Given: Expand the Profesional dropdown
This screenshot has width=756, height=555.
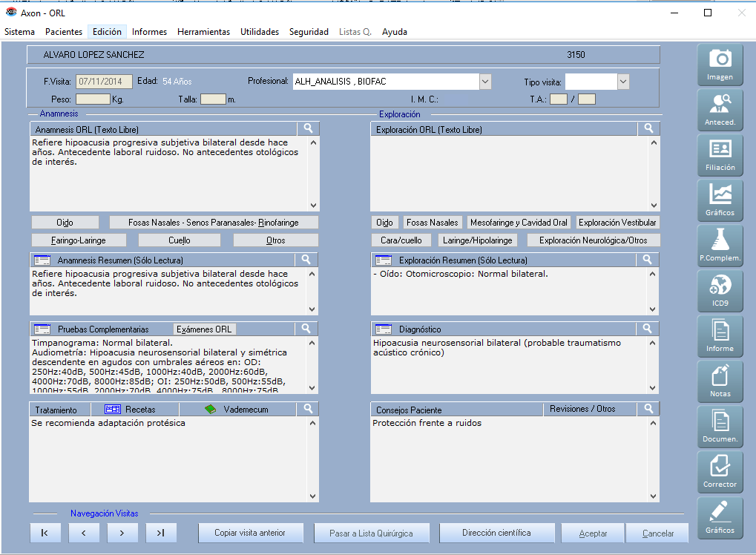Looking at the screenshot, I should (485, 82).
